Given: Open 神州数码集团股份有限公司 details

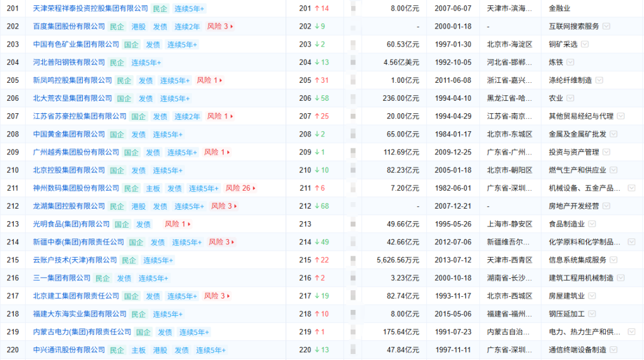Looking at the screenshot, I should [76, 188].
